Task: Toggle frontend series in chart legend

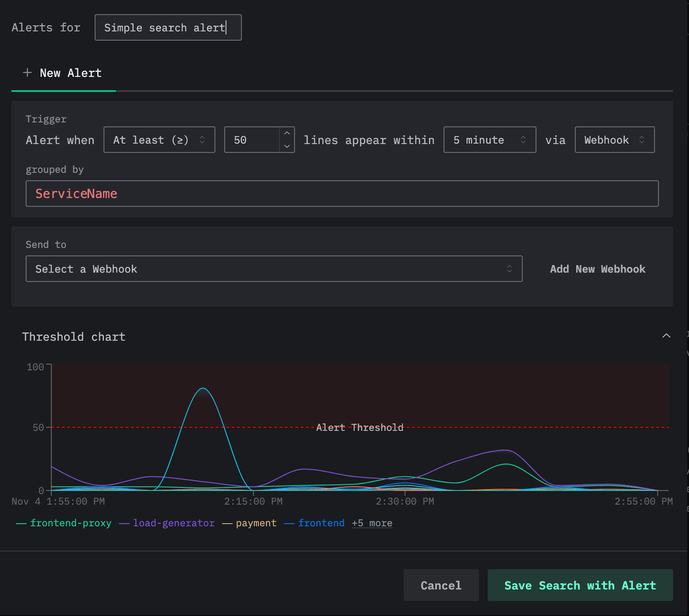Action: click(x=321, y=523)
